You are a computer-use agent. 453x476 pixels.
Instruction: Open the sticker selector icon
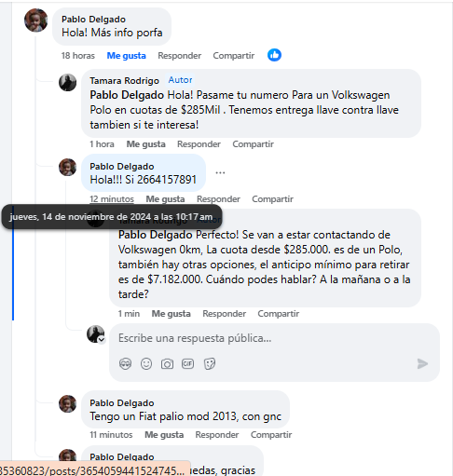click(x=210, y=363)
